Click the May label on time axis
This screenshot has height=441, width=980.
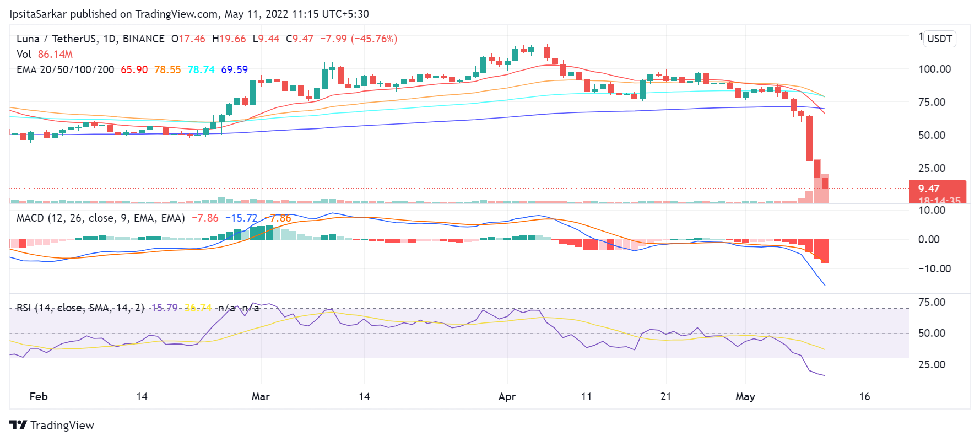coord(745,396)
